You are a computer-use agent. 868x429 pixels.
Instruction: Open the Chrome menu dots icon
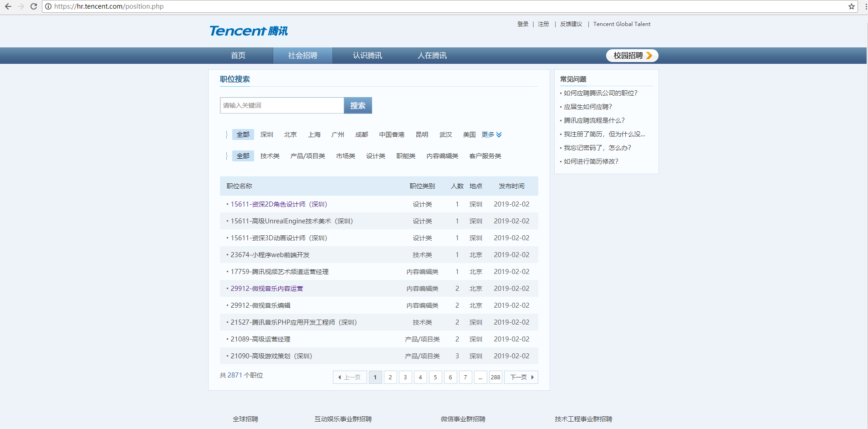coord(865,6)
